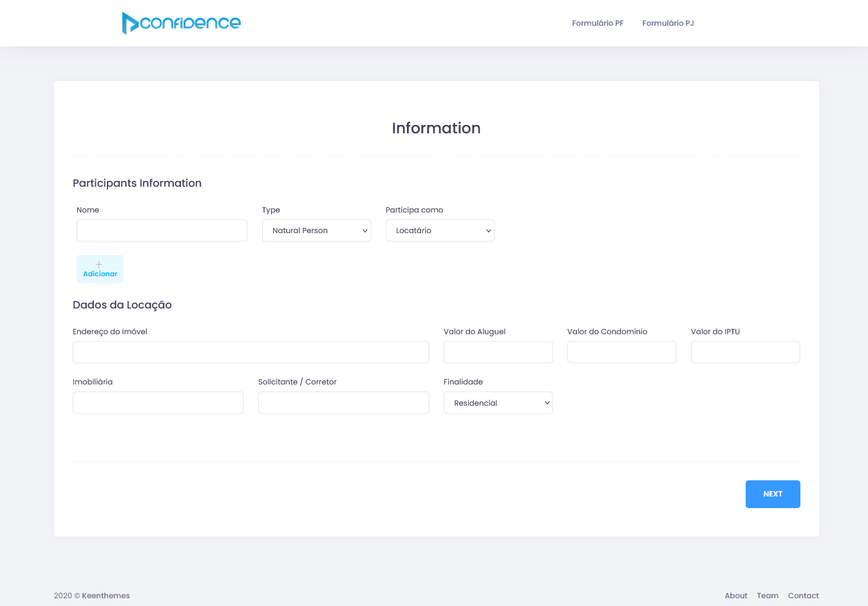Screen dimensions: 868x606
Task: Open the Formulário PF menu item
Action: pos(598,23)
